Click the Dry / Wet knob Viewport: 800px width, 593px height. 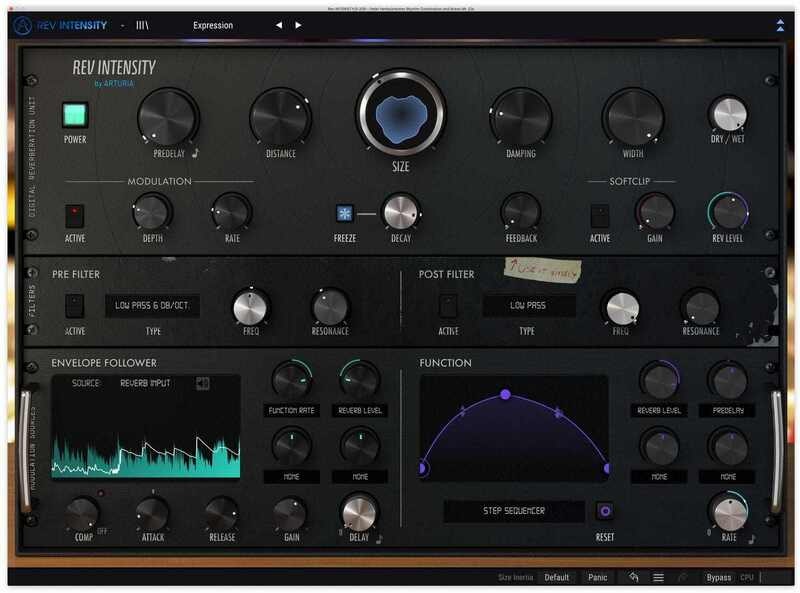click(728, 115)
